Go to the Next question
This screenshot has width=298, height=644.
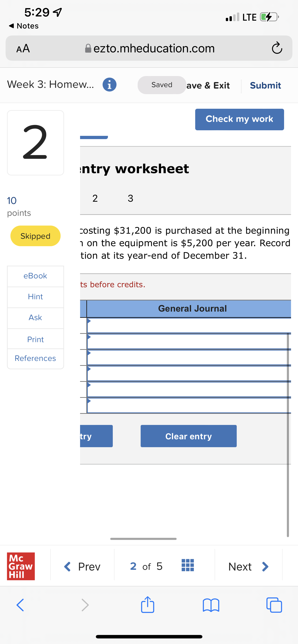point(248,567)
